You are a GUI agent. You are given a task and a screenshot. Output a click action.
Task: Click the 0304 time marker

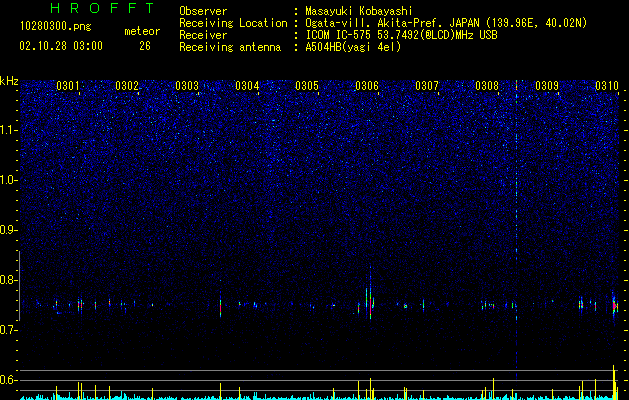(247, 86)
